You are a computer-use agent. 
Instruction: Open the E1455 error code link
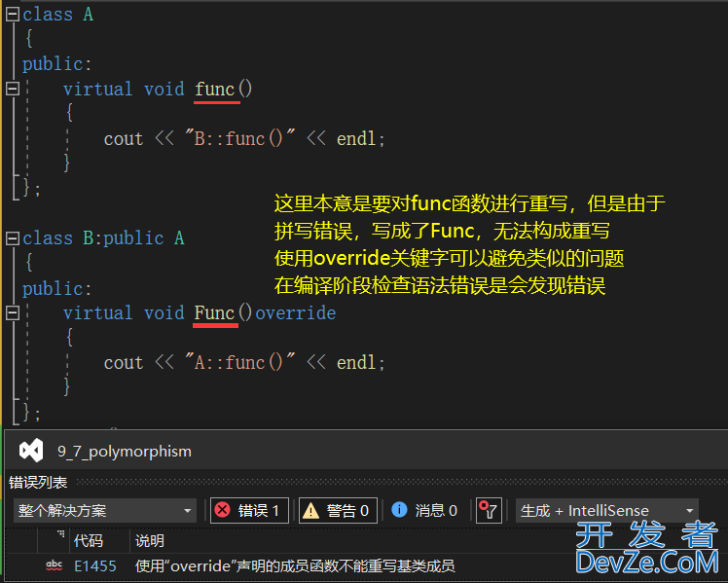coord(95,565)
